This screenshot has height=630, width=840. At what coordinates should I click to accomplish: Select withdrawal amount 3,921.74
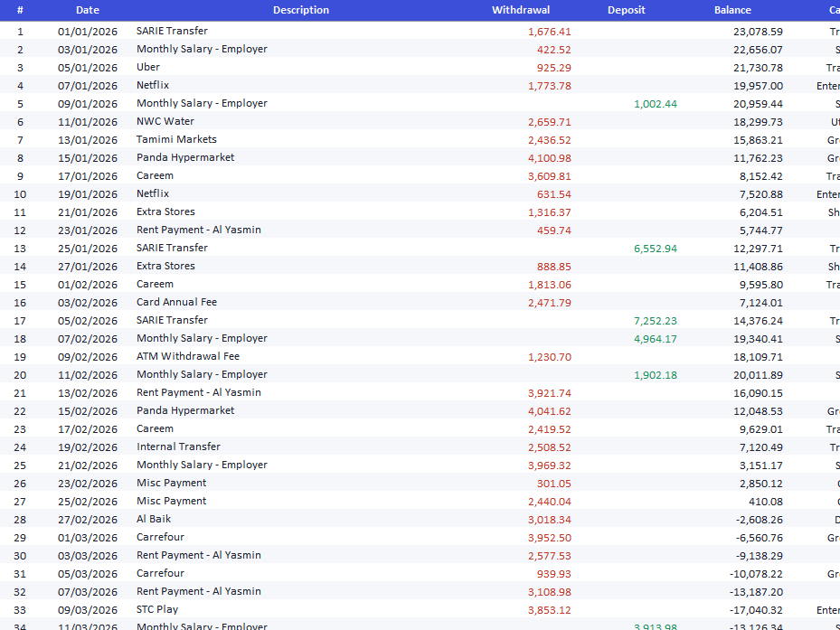coord(550,393)
